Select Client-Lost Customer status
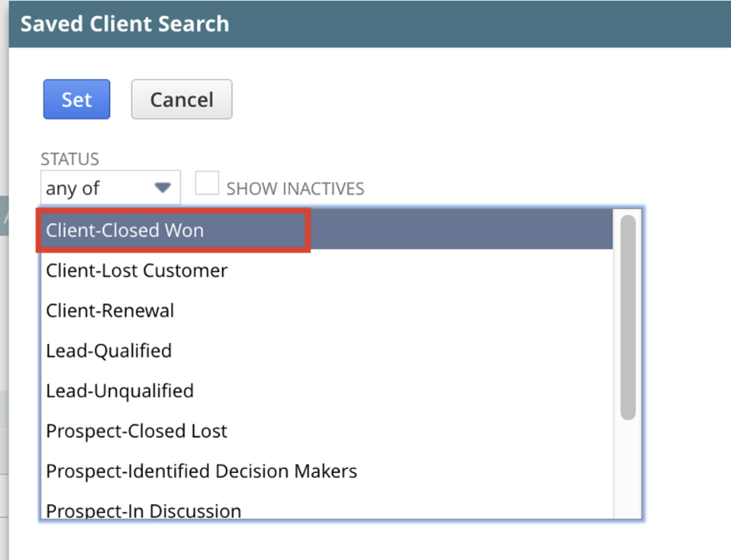This screenshot has height=560, width=731. (x=327, y=270)
